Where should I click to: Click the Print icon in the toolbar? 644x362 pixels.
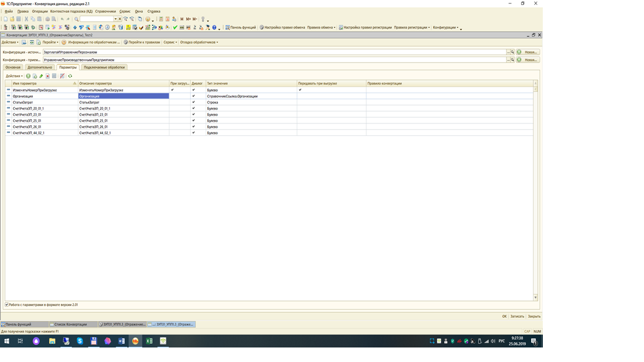tap(47, 19)
